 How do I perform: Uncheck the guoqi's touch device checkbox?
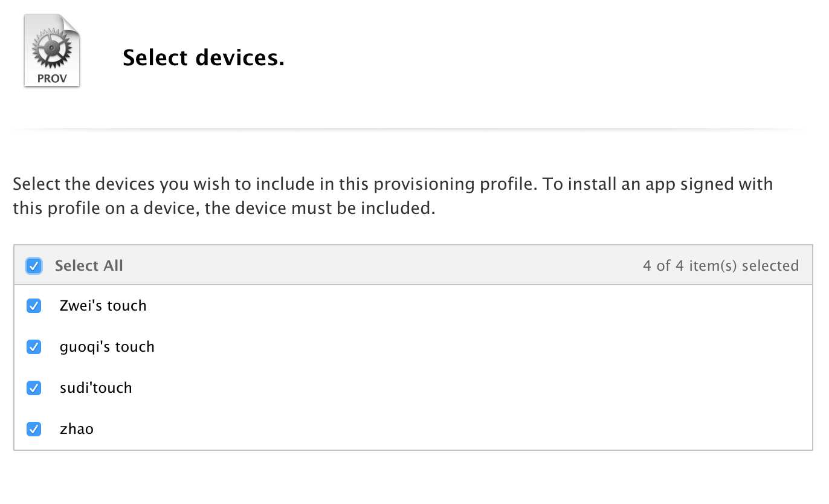click(x=34, y=347)
